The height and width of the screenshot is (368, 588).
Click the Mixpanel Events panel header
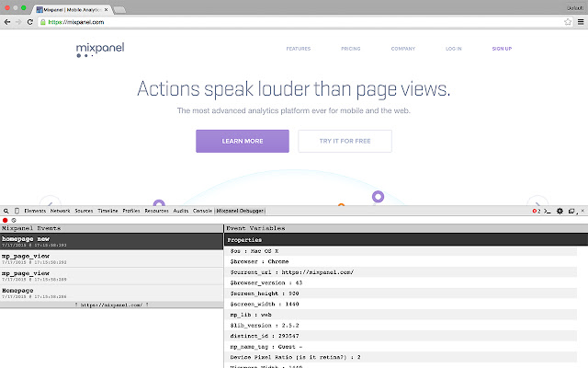pyautogui.click(x=111, y=228)
